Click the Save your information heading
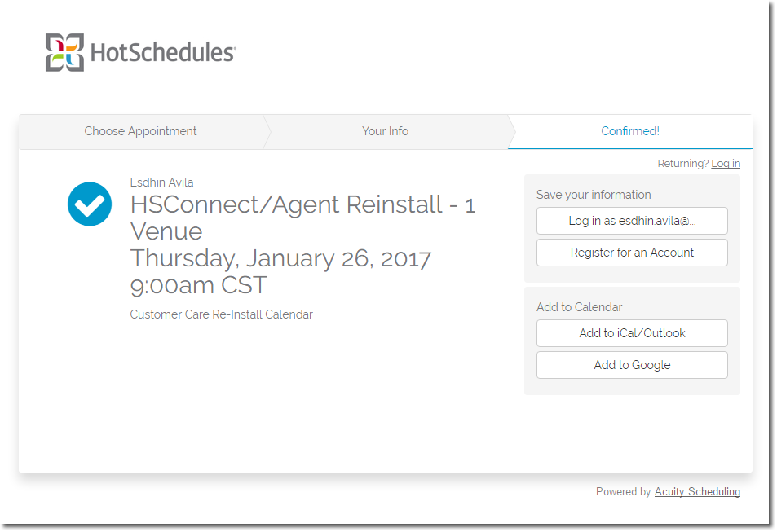 tap(594, 195)
